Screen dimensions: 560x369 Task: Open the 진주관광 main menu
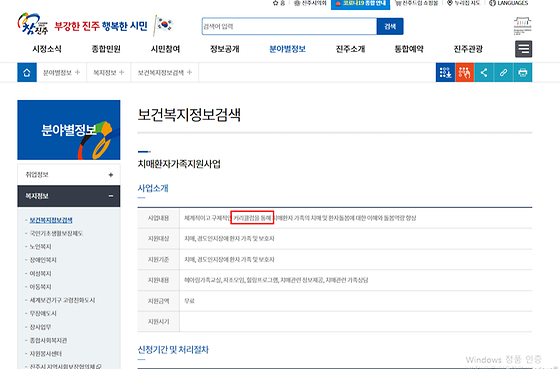point(468,49)
